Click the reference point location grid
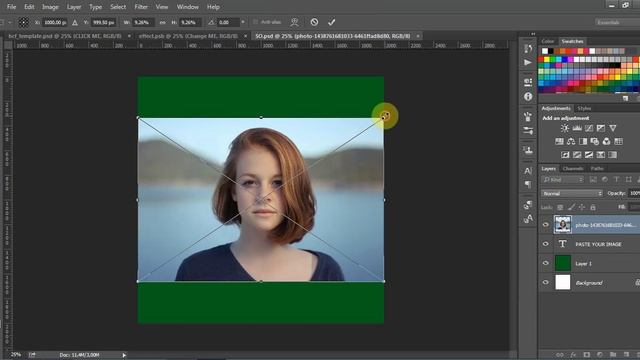This screenshot has width=640, height=360. (24, 22)
